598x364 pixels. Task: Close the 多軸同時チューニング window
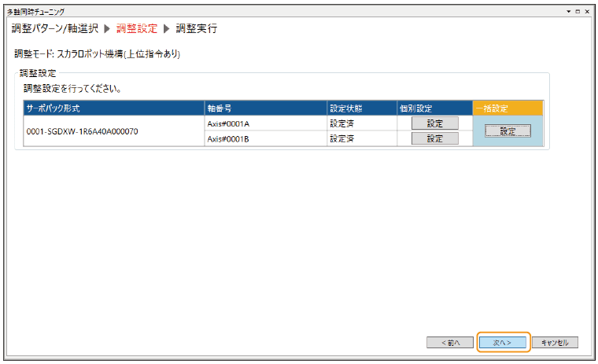coord(588,12)
